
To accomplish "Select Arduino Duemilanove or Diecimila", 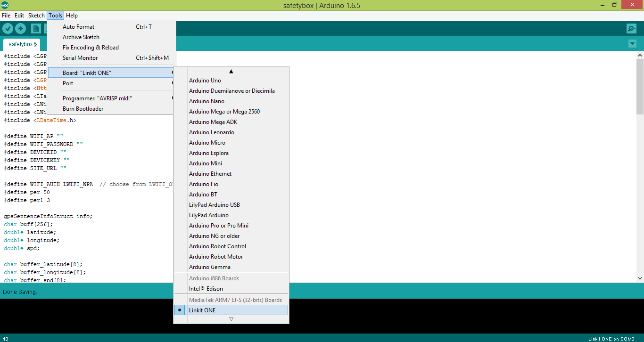I will (231, 91).
